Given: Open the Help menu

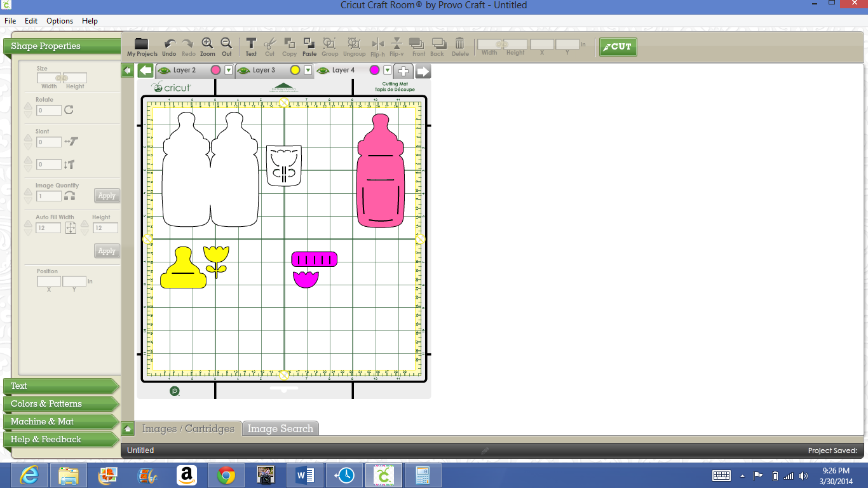Looking at the screenshot, I should (x=90, y=21).
